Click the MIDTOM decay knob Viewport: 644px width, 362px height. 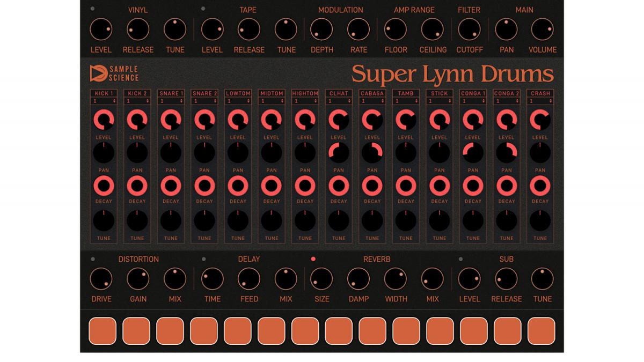pos(272,186)
